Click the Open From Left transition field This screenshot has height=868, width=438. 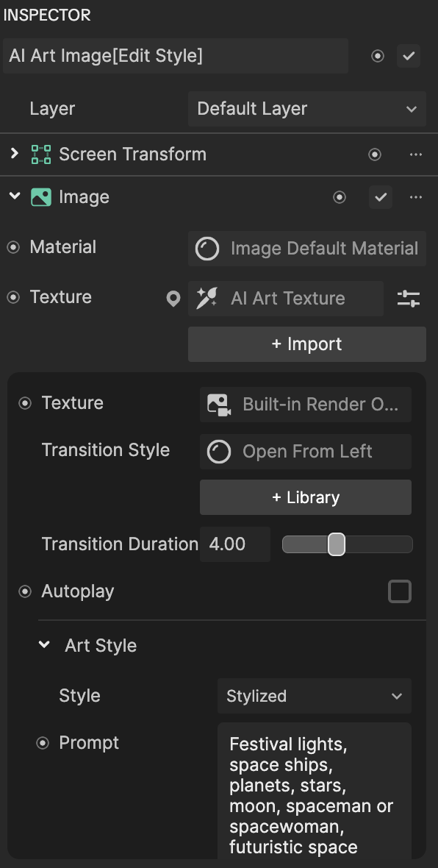click(305, 452)
